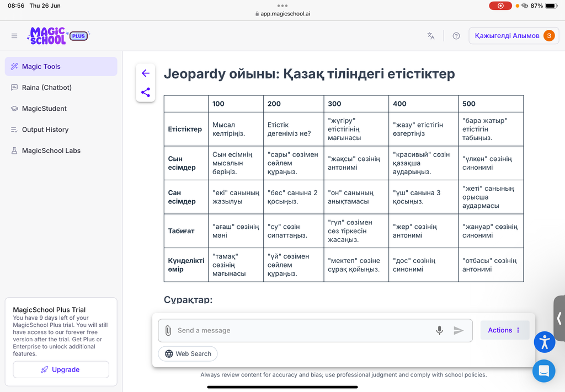Open the accessibility options button

(x=545, y=342)
